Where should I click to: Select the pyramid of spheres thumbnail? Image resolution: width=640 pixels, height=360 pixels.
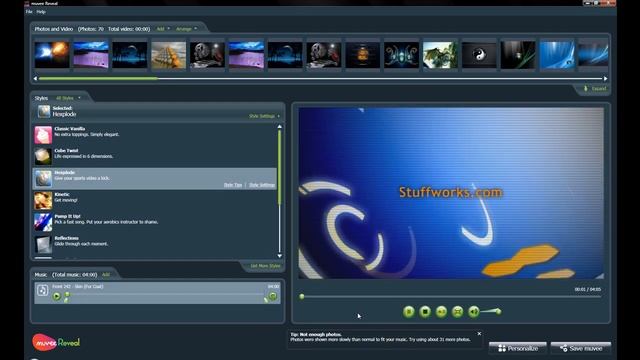click(x=169, y=55)
